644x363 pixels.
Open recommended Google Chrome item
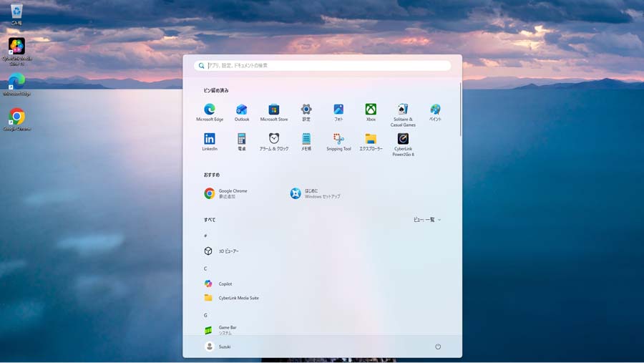tap(226, 193)
